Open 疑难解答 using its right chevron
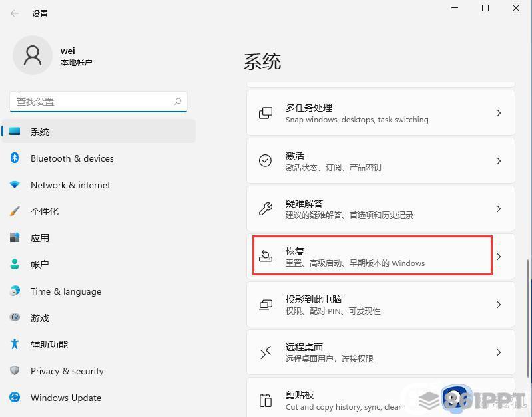Screen dimensions: 532x417 pyautogui.click(x=499, y=209)
